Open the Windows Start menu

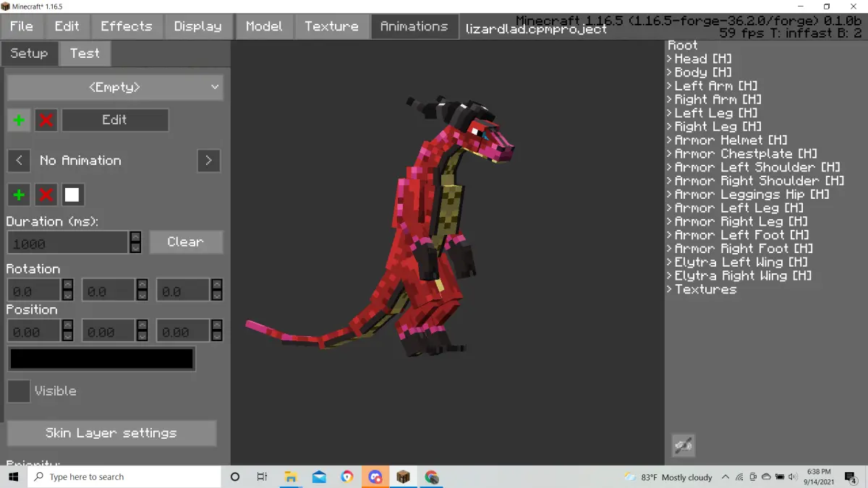click(x=14, y=476)
